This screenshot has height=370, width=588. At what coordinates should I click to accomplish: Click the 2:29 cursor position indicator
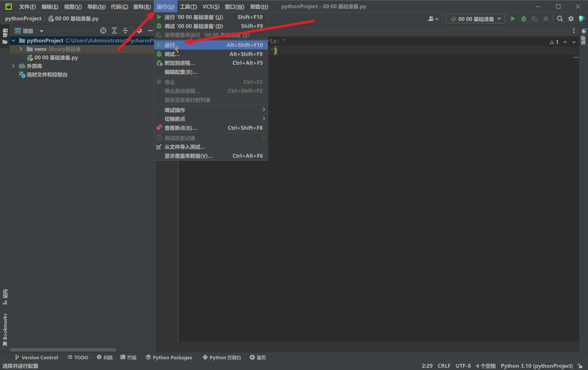click(x=427, y=366)
